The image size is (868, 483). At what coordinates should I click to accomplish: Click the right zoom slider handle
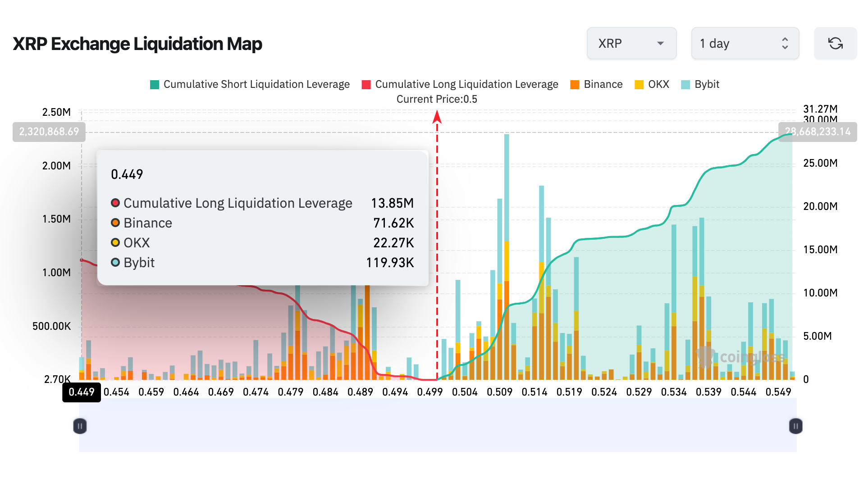coord(796,426)
